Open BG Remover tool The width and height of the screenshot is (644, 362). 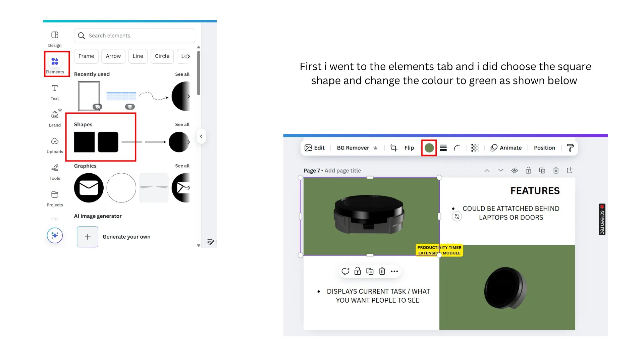(x=357, y=148)
